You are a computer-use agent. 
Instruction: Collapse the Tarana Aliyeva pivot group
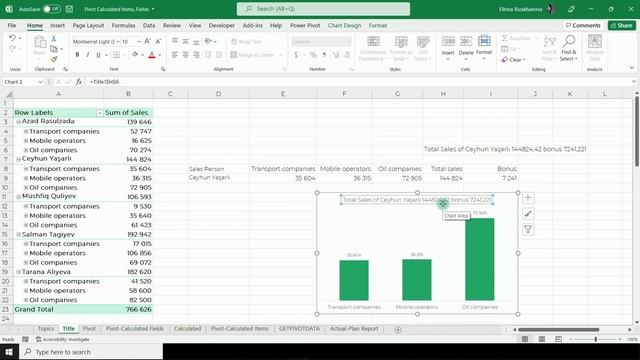(x=18, y=272)
